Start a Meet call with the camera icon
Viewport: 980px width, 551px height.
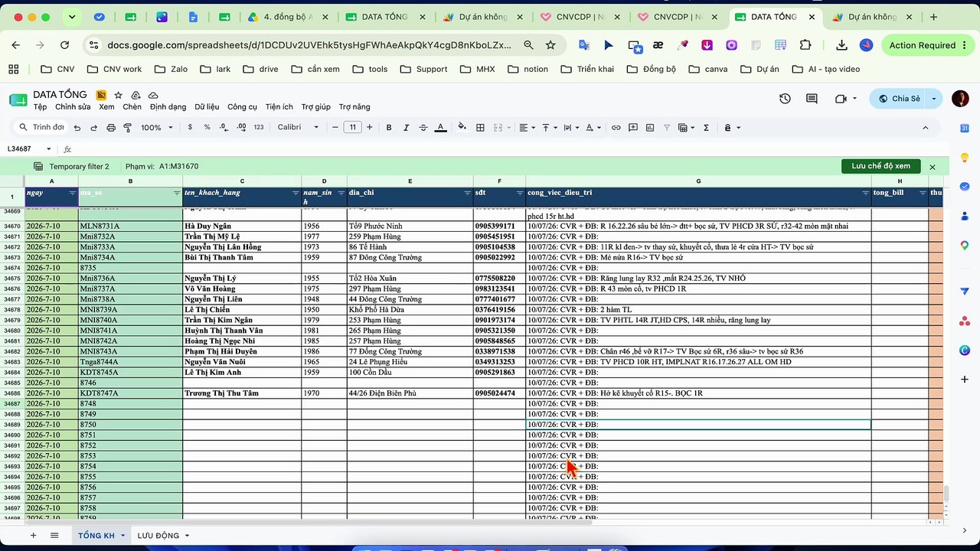pyautogui.click(x=841, y=99)
